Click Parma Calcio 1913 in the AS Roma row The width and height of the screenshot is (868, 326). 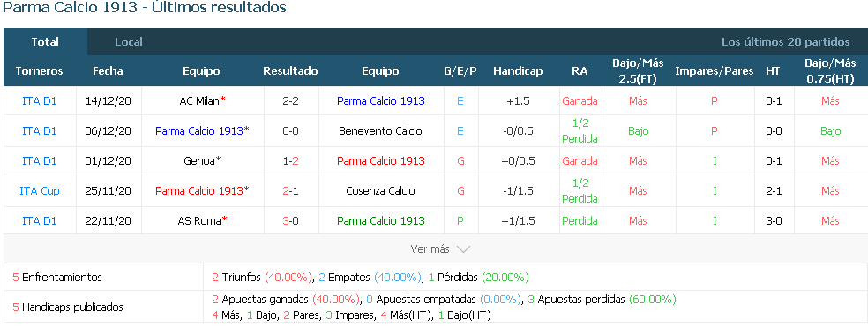point(381,220)
